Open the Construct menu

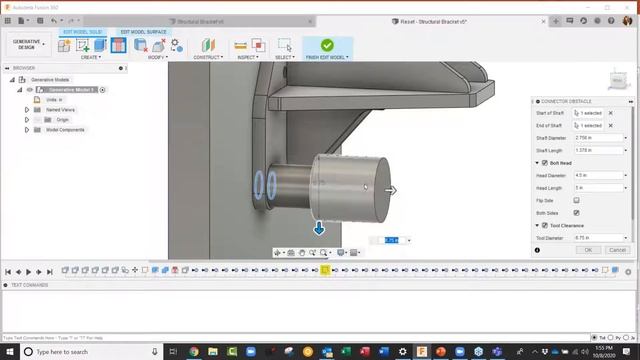point(208,58)
